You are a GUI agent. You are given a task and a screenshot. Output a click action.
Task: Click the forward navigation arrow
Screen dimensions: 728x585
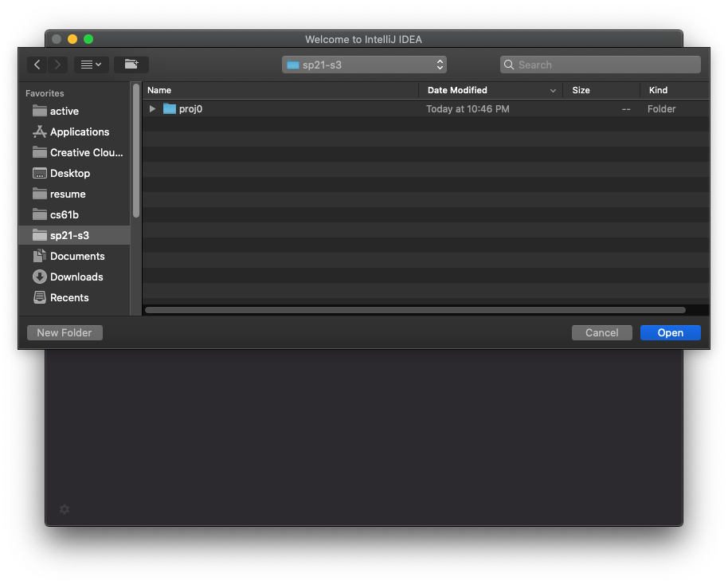pos(57,65)
